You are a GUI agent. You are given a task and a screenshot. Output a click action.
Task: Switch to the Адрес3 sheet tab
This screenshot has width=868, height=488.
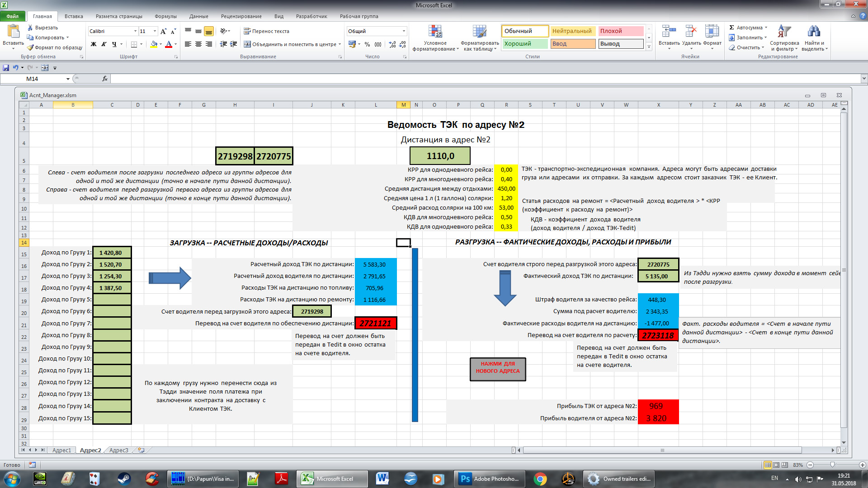pos(118,450)
